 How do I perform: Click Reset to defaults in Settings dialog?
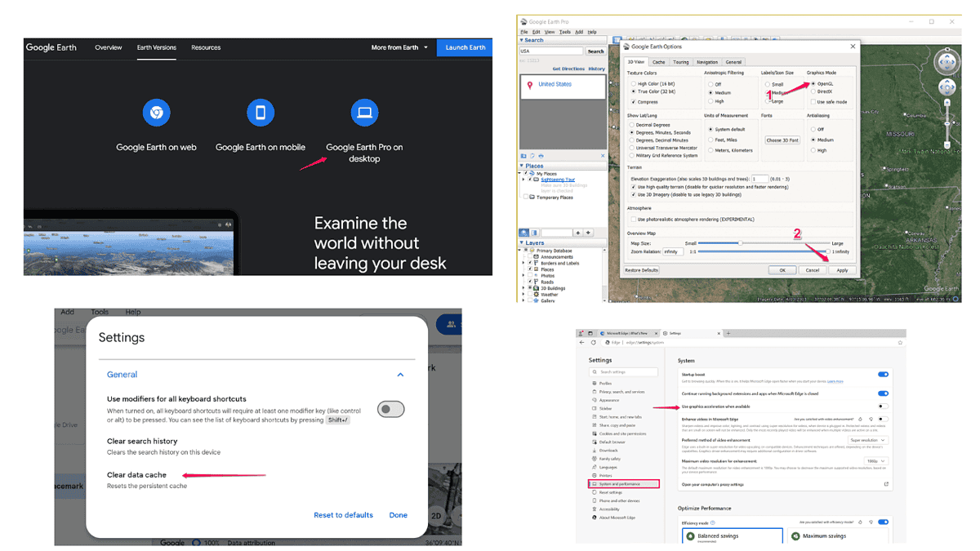[x=343, y=515]
